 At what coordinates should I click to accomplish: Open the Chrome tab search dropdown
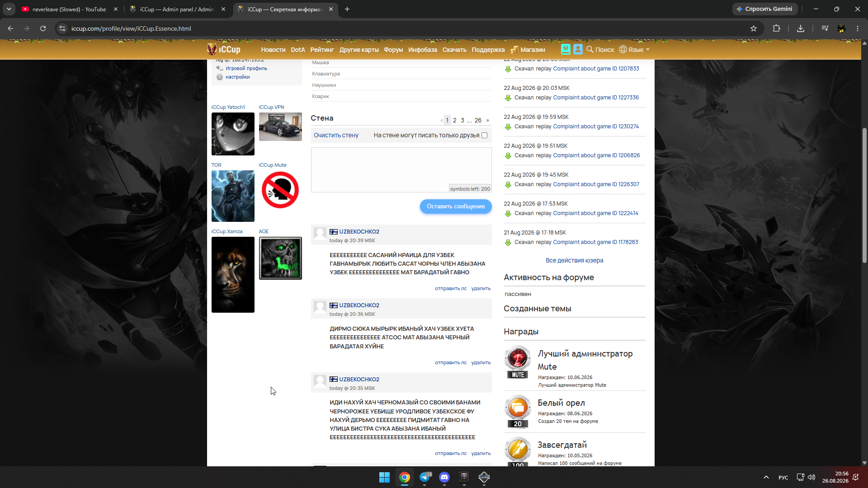pyautogui.click(x=9, y=9)
